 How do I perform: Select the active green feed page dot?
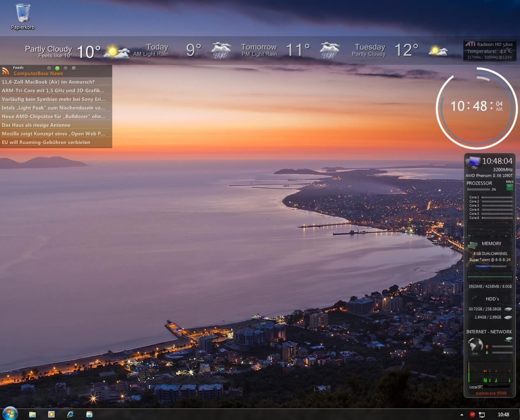57,68
